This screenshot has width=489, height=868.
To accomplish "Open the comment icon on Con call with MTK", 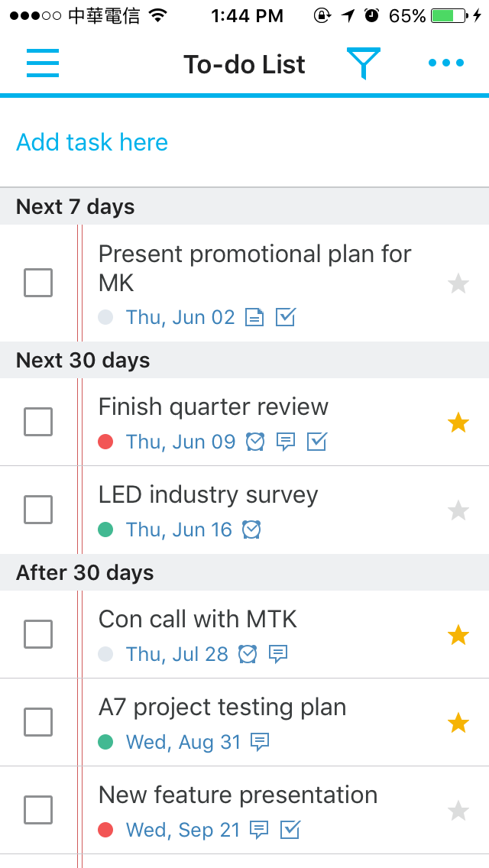I will [280, 654].
